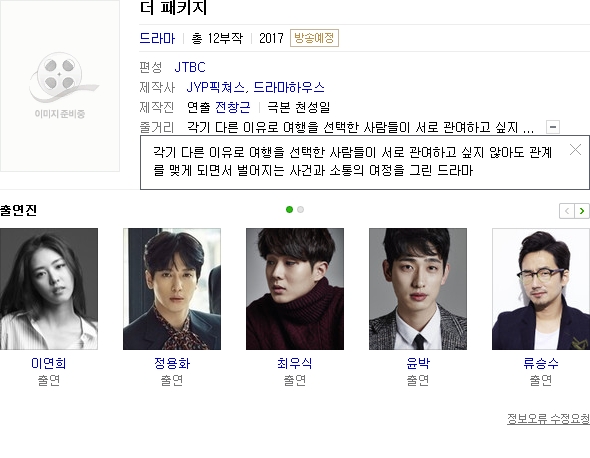Close the synopsis popup box
The height and width of the screenshot is (458, 590).
[575, 150]
